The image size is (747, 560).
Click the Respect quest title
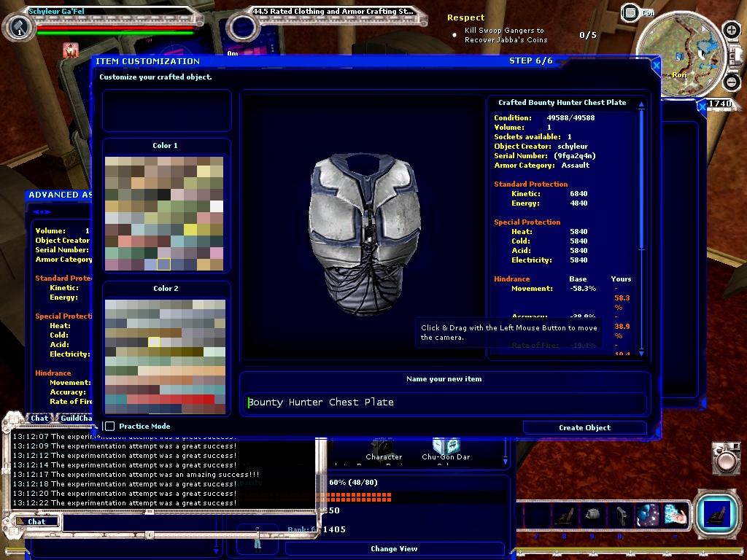465,17
